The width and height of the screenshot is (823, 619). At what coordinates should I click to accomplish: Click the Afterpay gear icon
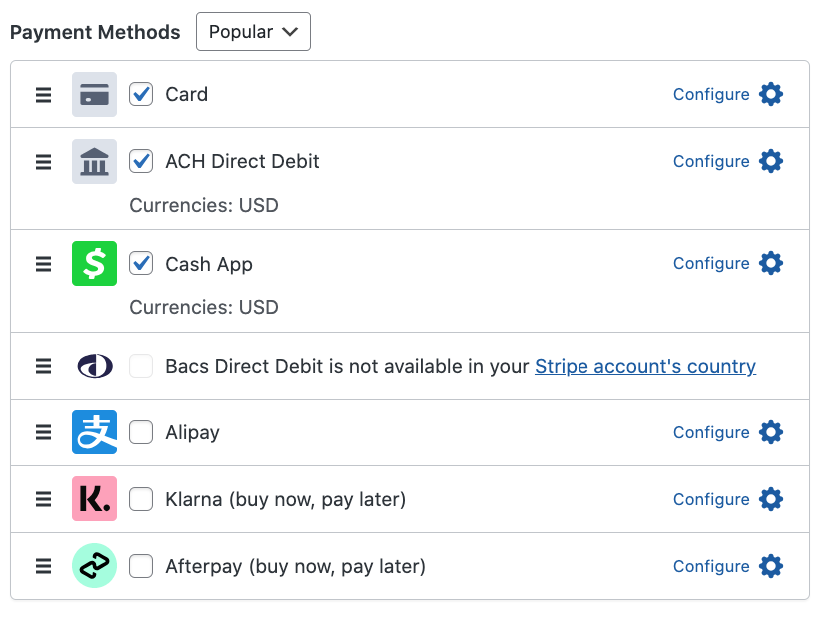click(770, 566)
